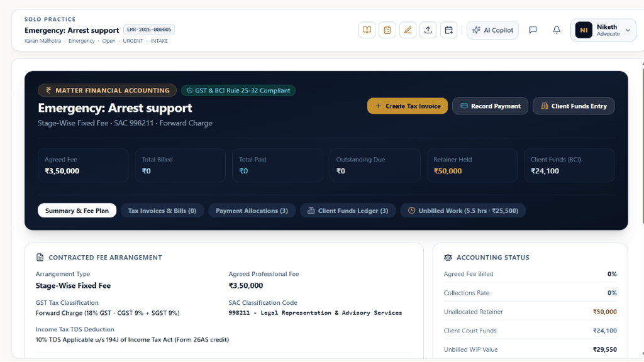
Task: Expand the Niketh Advocate profile dropdown
Action: coord(603,30)
